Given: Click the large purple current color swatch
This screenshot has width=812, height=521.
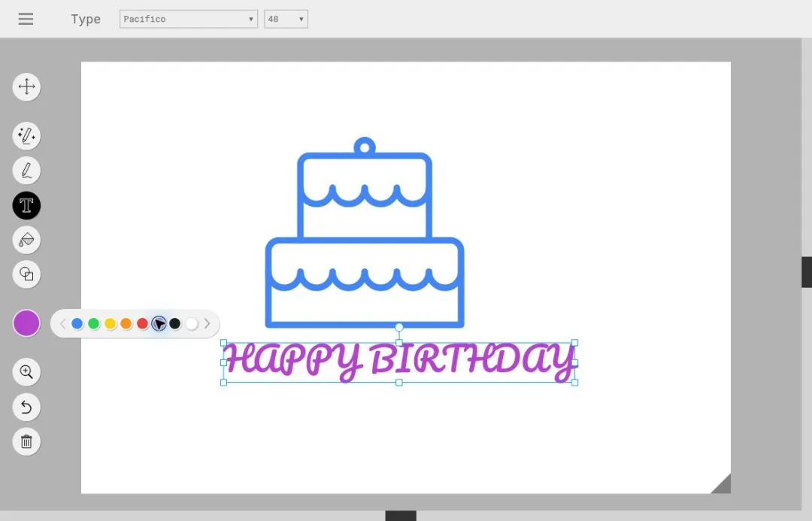Looking at the screenshot, I should point(26,323).
